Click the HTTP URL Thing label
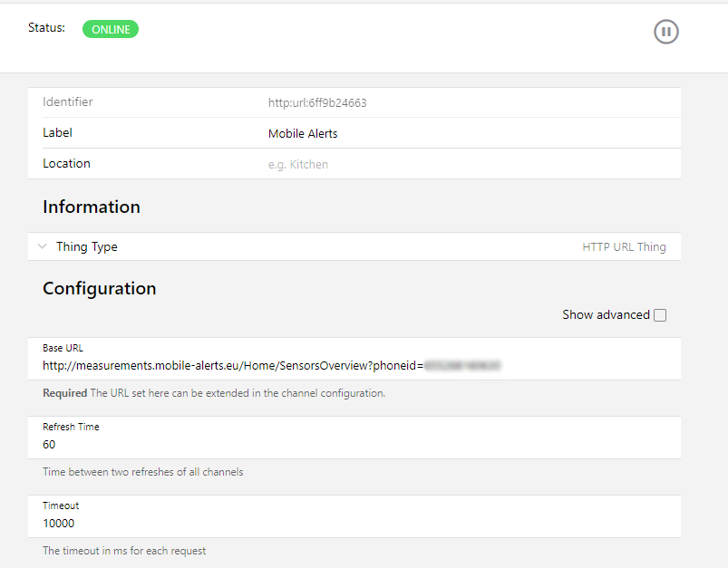This screenshot has width=728, height=568. (624, 246)
